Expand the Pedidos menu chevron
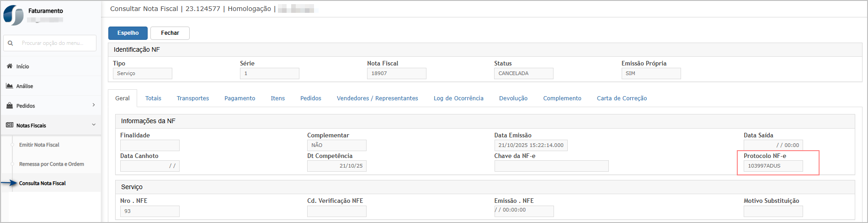The height and width of the screenshot is (223, 868). (94, 105)
